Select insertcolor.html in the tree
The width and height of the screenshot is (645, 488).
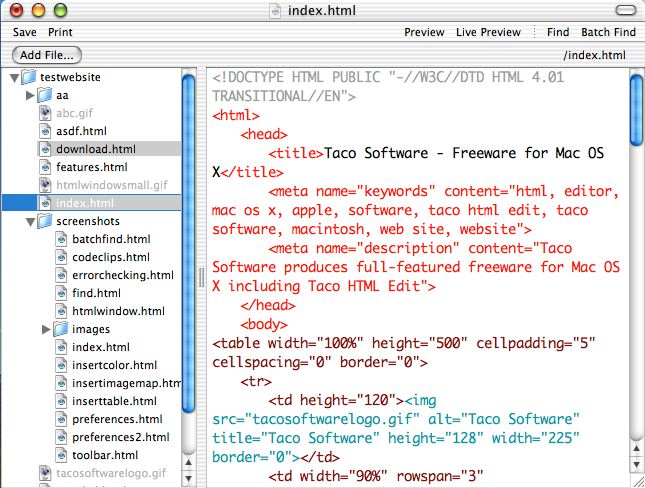coord(114,365)
